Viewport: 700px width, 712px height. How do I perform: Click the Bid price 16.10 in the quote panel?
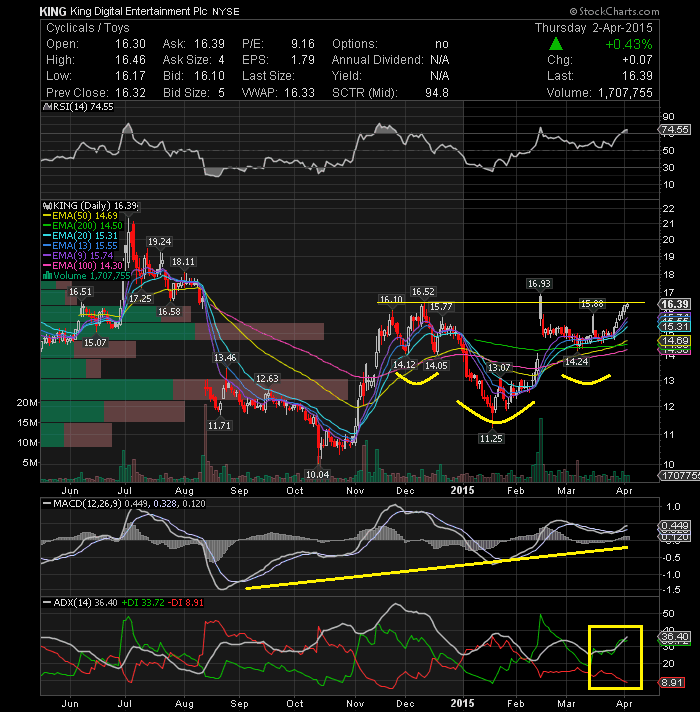pos(209,76)
